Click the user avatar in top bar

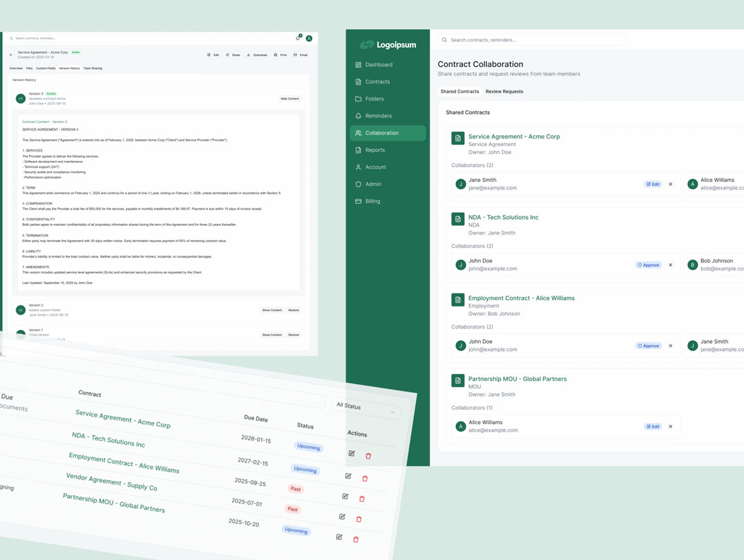coord(309,39)
